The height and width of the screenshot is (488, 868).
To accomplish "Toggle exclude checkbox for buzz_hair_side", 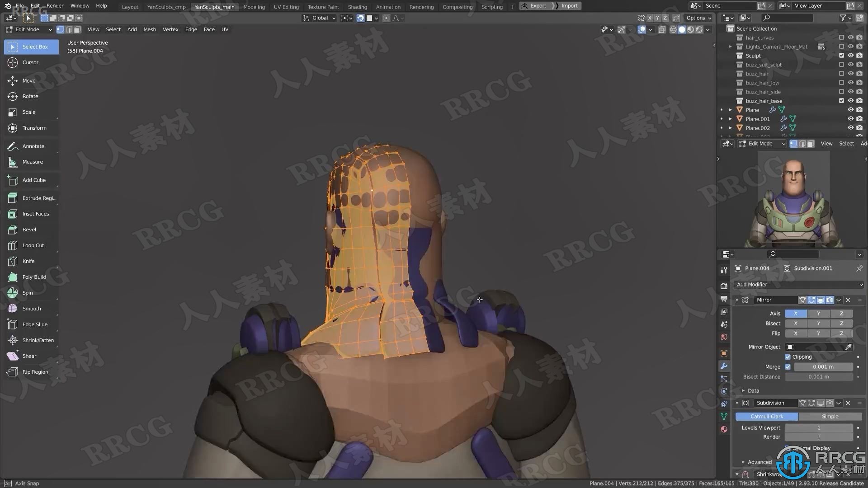I will pyautogui.click(x=841, y=92).
